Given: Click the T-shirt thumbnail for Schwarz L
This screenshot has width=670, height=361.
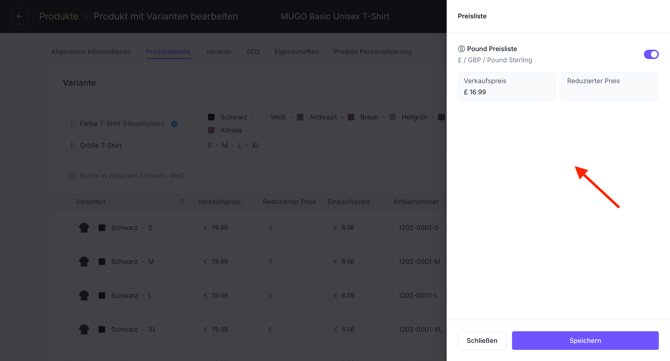Looking at the screenshot, I should pyautogui.click(x=84, y=295).
